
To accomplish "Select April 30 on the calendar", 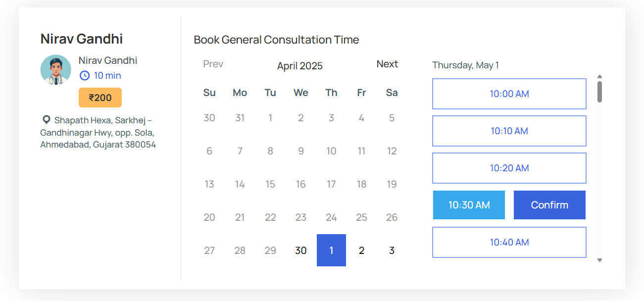I will click(x=301, y=251).
